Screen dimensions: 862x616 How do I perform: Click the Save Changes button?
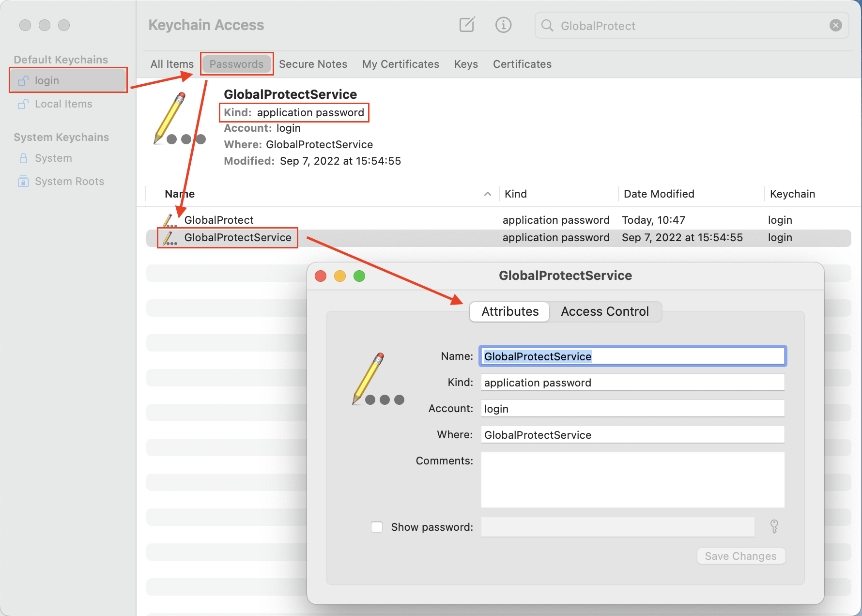(741, 556)
